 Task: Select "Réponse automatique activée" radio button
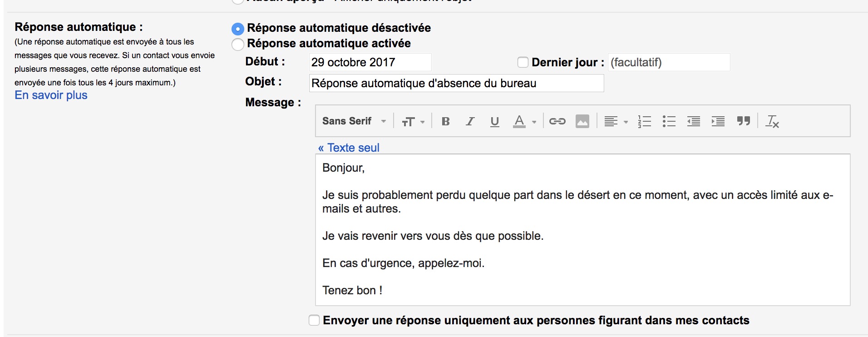click(x=237, y=44)
